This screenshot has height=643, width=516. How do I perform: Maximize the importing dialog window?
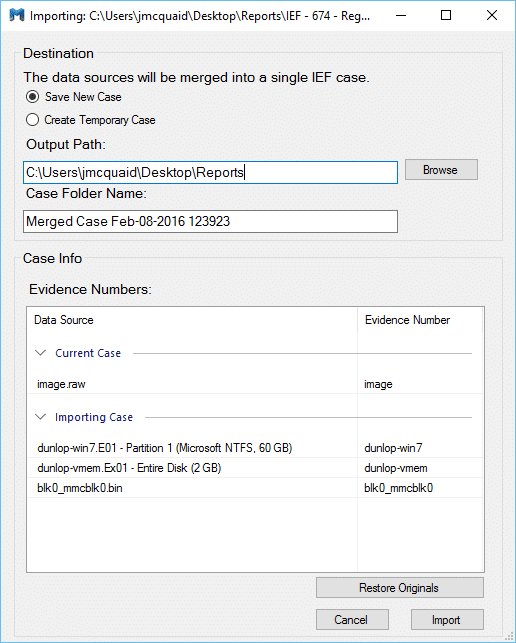[x=446, y=16]
